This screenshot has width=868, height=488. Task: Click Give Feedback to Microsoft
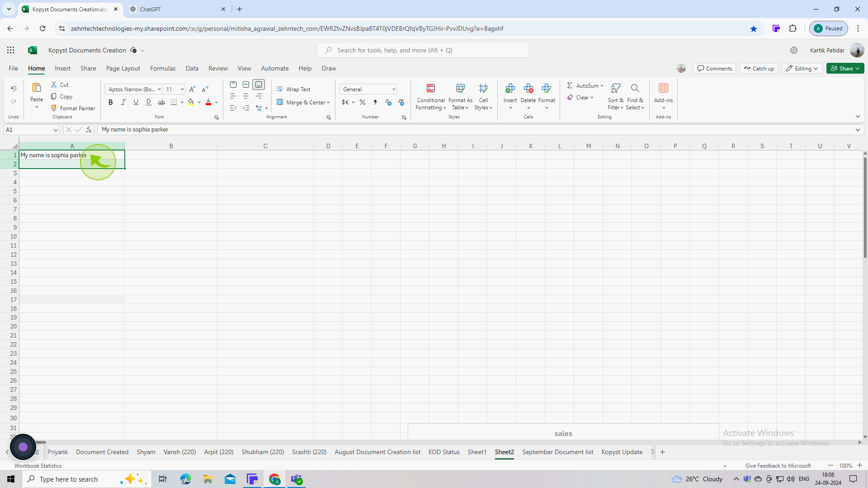[x=778, y=465]
